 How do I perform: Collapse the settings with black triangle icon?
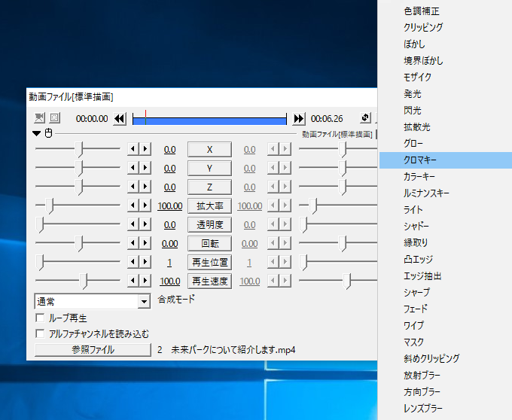[37, 133]
